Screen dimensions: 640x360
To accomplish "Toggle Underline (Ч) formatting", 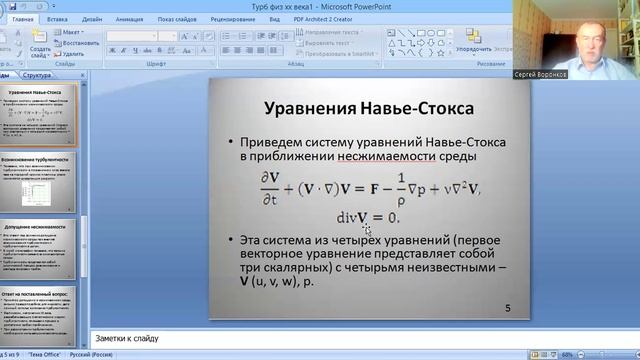I will [136, 51].
